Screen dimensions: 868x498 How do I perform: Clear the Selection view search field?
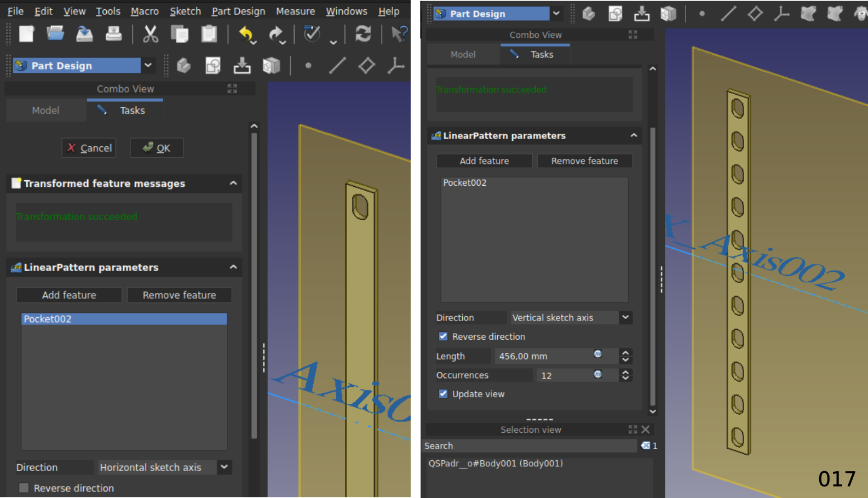(646, 445)
